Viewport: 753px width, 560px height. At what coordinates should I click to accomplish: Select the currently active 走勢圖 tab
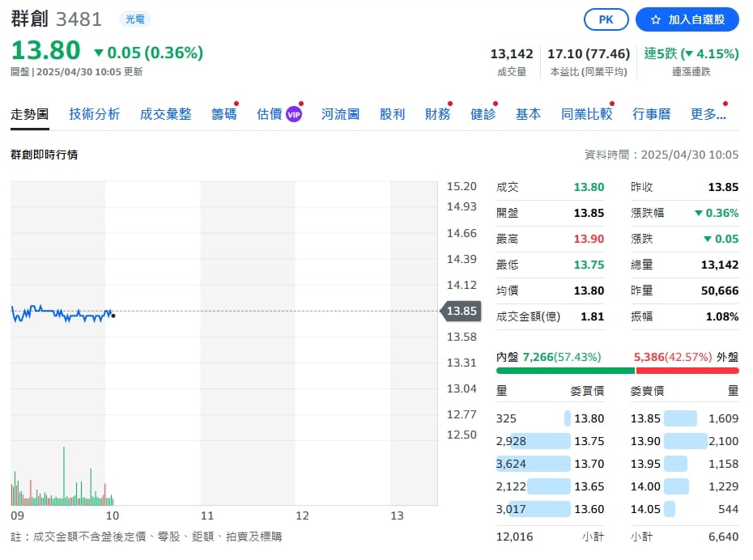[x=30, y=114]
